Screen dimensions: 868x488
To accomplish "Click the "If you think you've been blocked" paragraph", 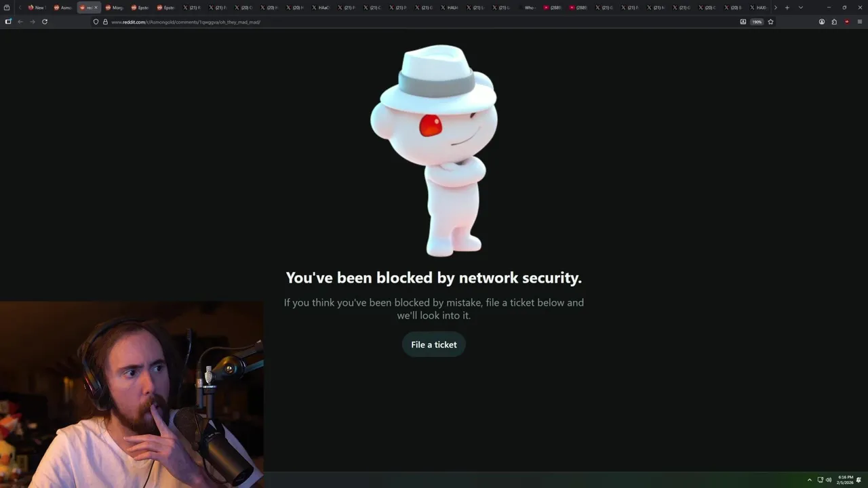I will click(434, 308).
